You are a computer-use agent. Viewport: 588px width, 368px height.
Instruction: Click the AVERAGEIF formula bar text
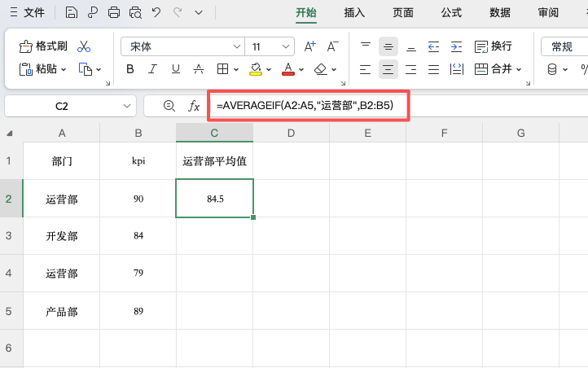click(x=305, y=106)
